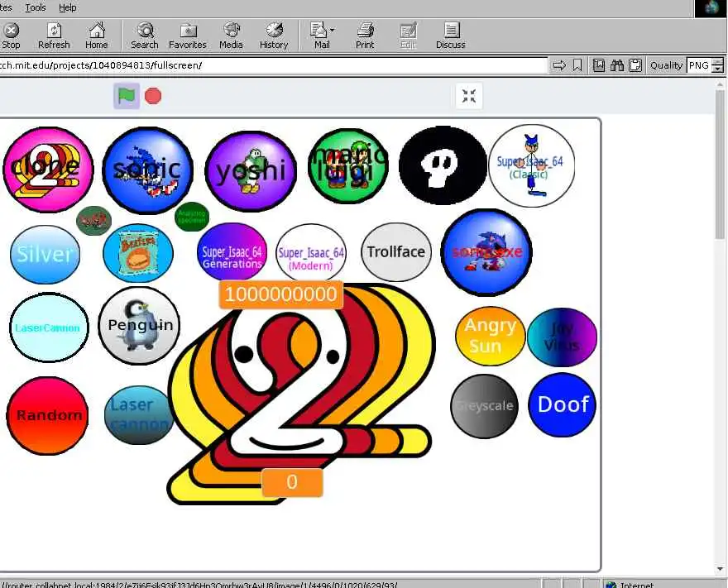The width and height of the screenshot is (728, 588).
Task: Choose Super_Isaac_64 Generations bubble
Action: coord(232,252)
